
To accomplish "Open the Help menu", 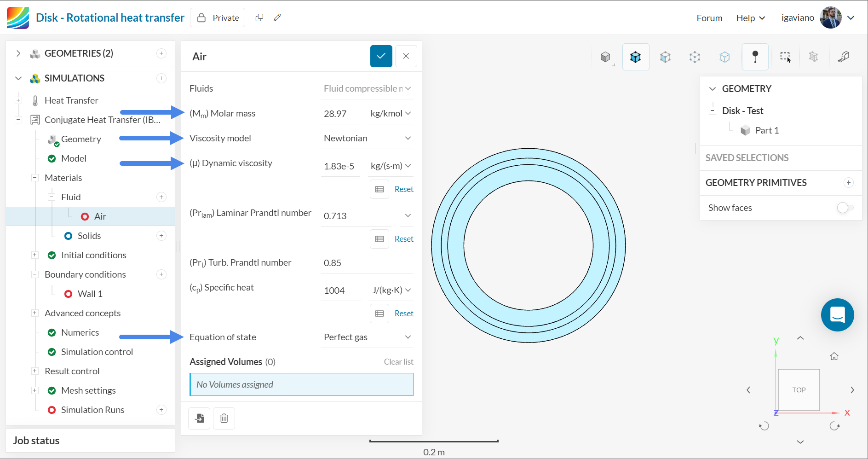I will click(750, 18).
